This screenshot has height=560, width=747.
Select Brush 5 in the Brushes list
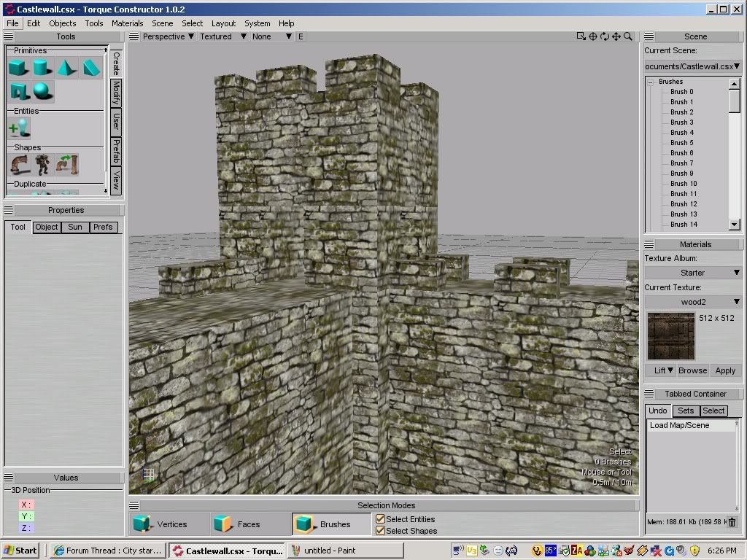coord(681,142)
